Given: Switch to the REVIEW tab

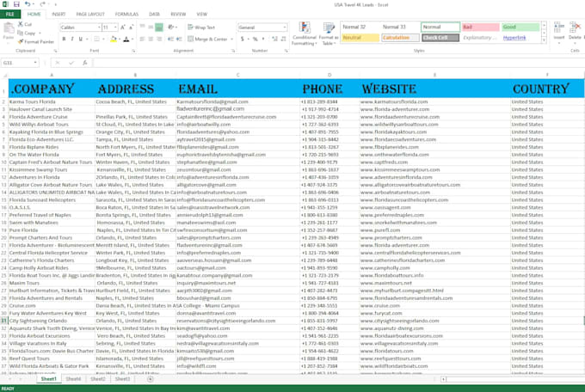Looking at the screenshot, I should (x=178, y=14).
